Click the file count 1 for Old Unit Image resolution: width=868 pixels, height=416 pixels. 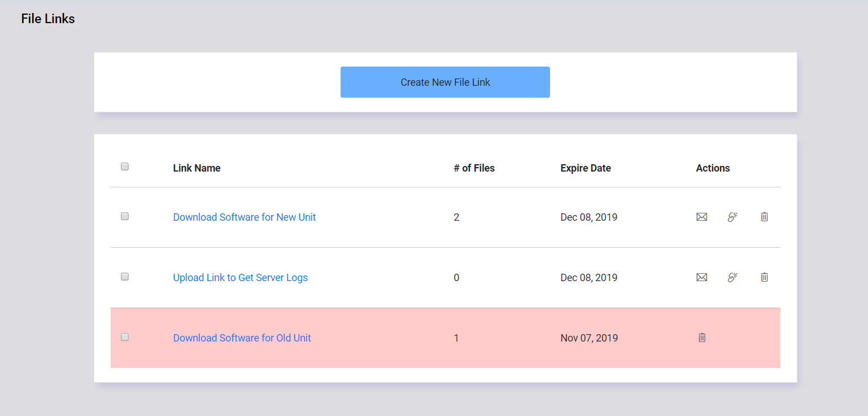pyautogui.click(x=456, y=338)
